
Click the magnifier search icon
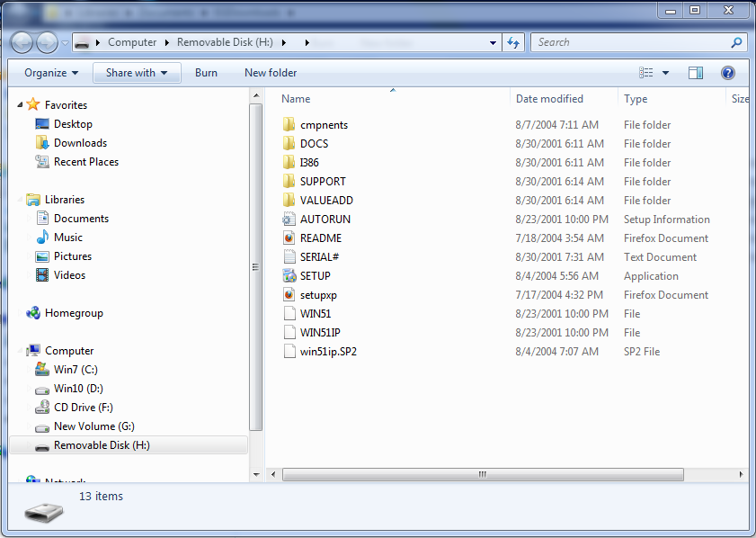pyautogui.click(x=736, y=42)
